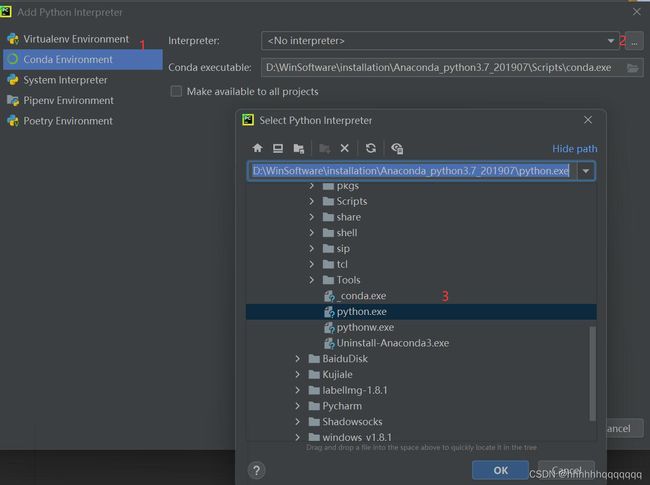
Task: Close the Select Python Interpreter dialog
Action: point(588,120)
